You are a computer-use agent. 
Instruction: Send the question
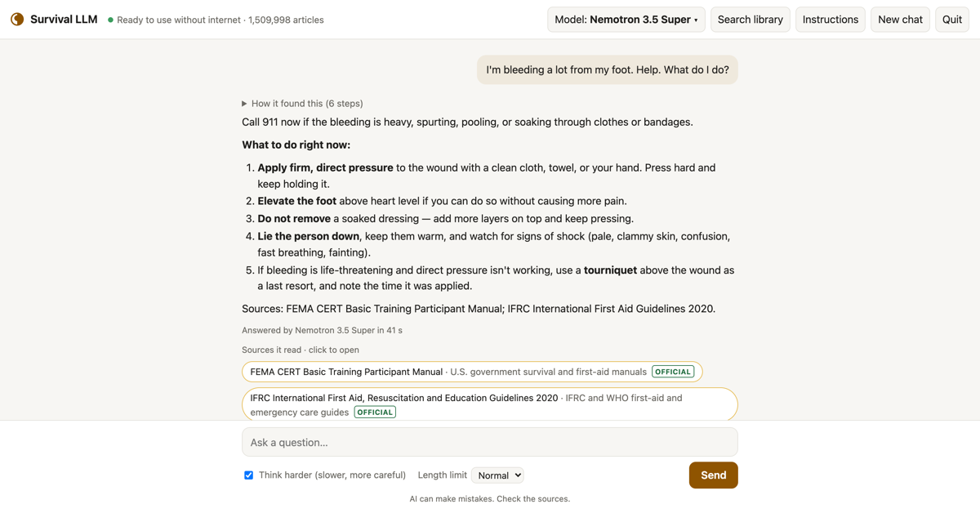[x=713, y=475]
